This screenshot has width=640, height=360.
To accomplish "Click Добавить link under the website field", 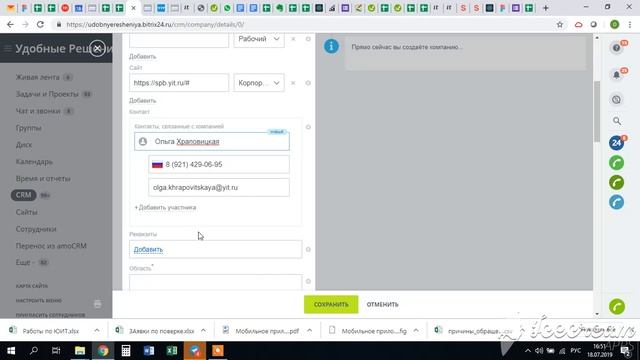I will [x=142, y=100].
